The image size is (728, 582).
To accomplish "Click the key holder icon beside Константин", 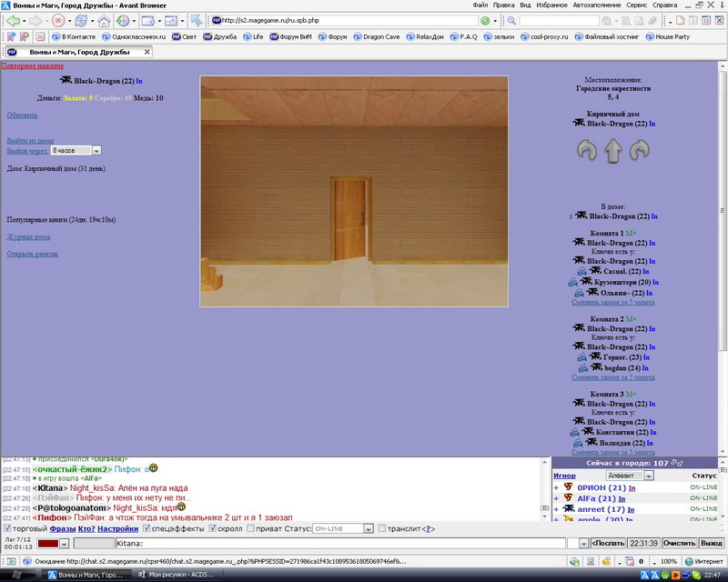I will pos(574,433).
